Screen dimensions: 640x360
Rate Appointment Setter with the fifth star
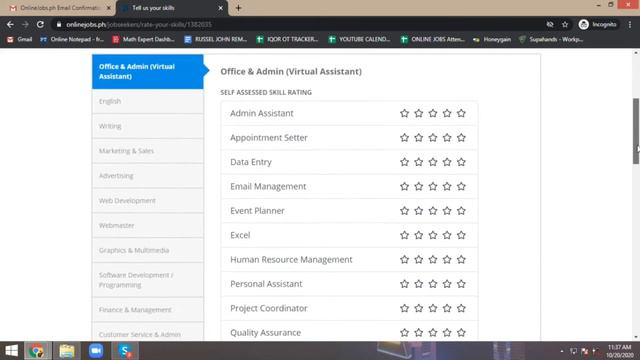click(461, 138)
